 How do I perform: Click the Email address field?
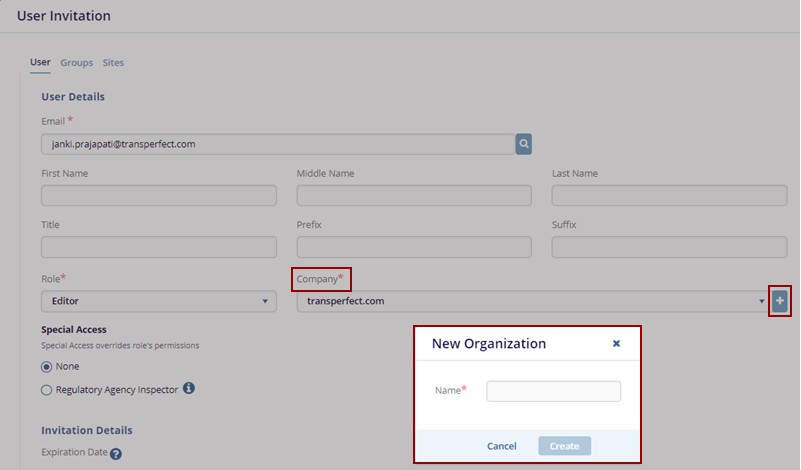click(x=277, y=144)
